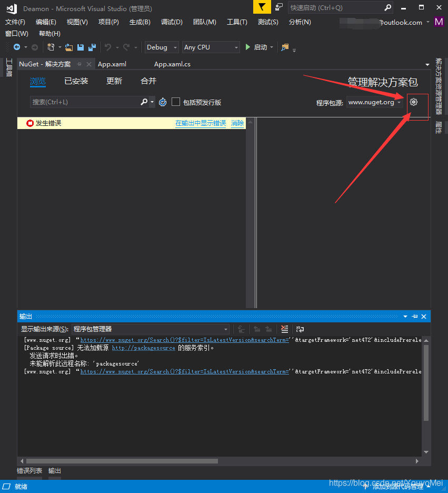Click the Find in Files toolbar icon
Viewport: 448px width, 493px height.
[285, 47]
